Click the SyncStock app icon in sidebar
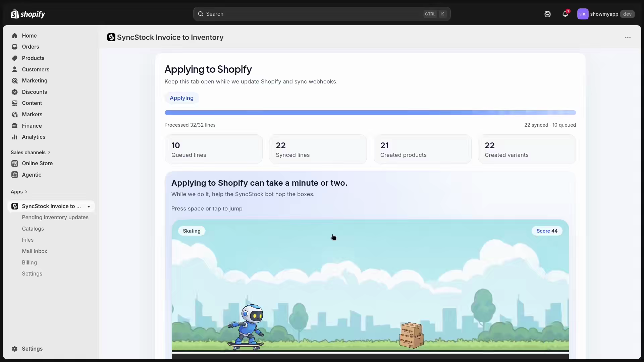644x362 pixels. tap(15, 206)
